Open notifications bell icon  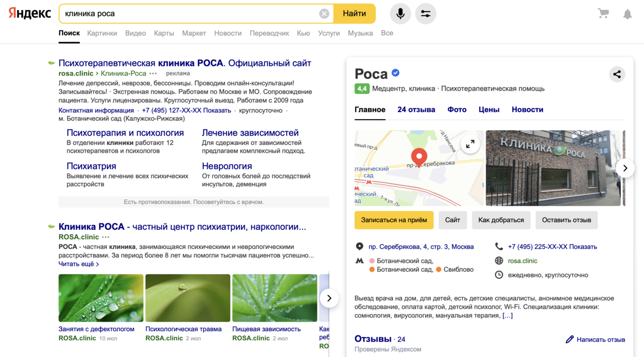(x=627, y=14)
